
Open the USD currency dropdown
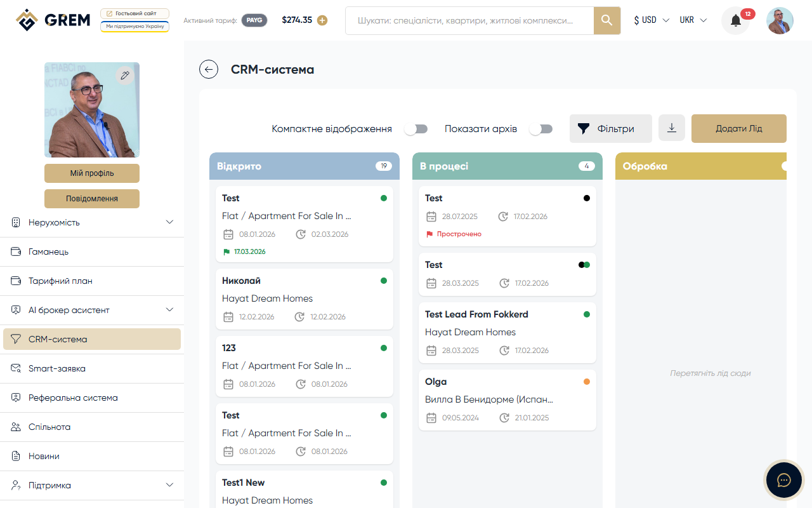point(651,20)
